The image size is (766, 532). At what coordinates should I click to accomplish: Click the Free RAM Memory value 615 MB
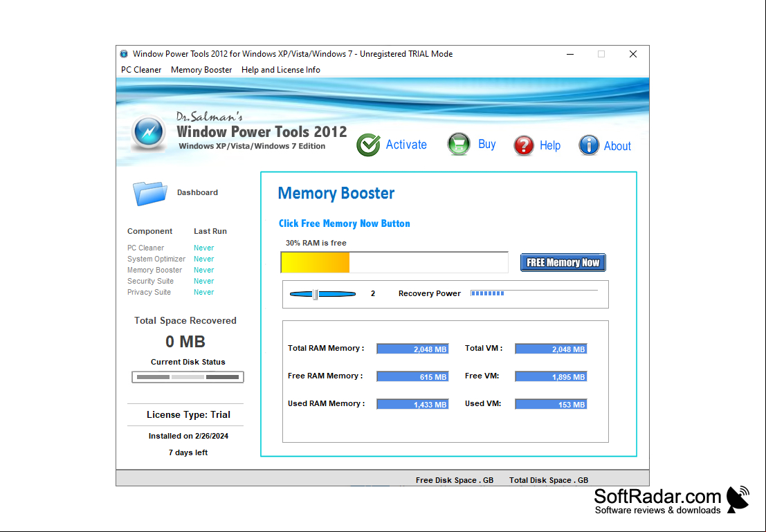coord(412,376)
